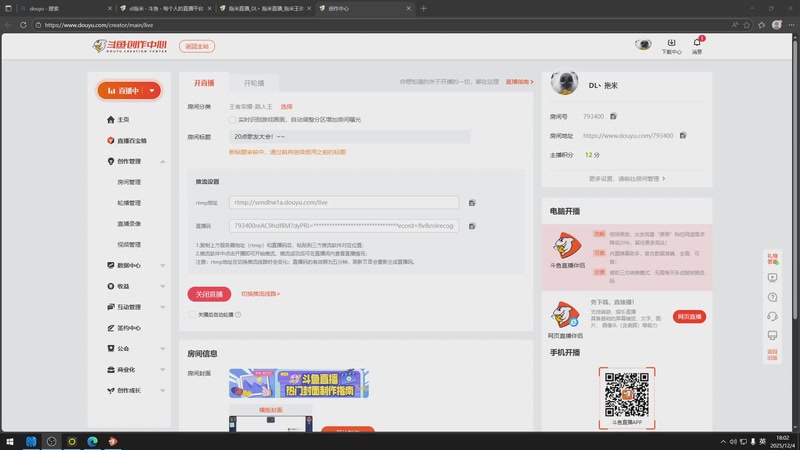The height and width of the screenshot is (450, 800).
Task: Expand the 数据中心 sidebar section
Action: click(x=163, y=265)
